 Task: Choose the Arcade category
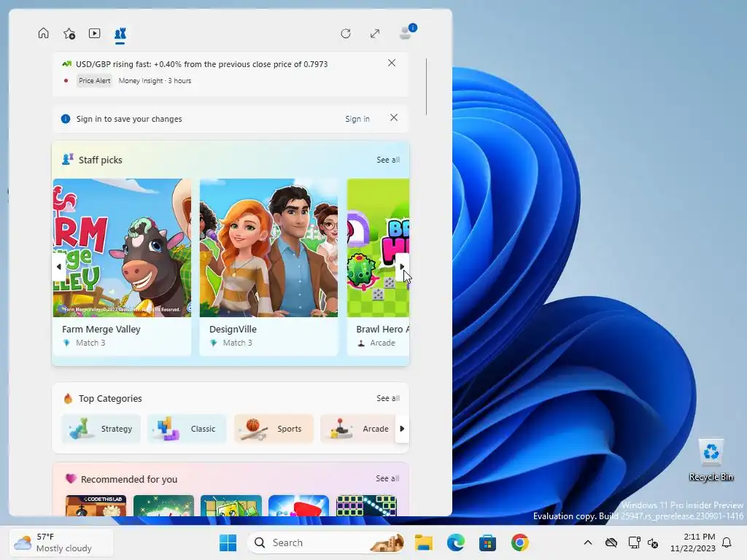coord(358,429)
